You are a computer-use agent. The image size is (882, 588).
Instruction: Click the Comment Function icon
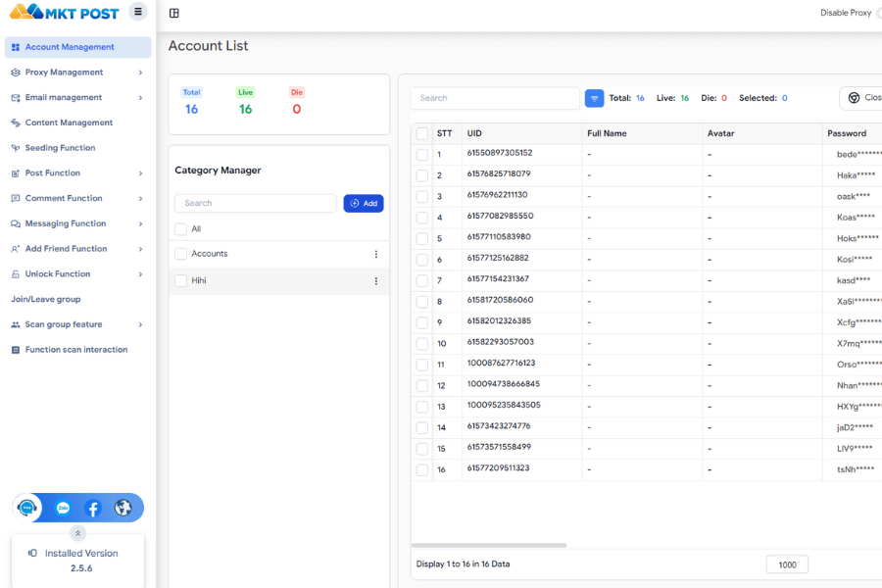click(x=16, y=198)
